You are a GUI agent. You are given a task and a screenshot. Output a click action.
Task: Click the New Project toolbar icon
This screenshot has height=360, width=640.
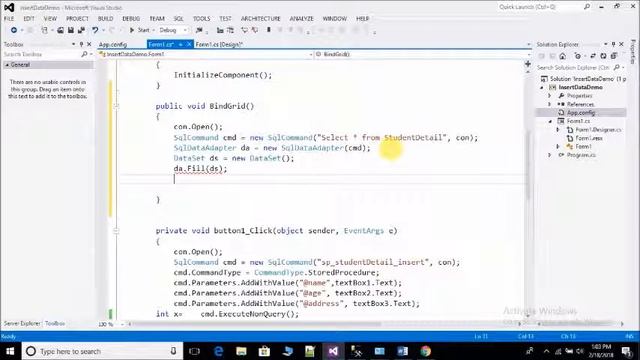44,30
